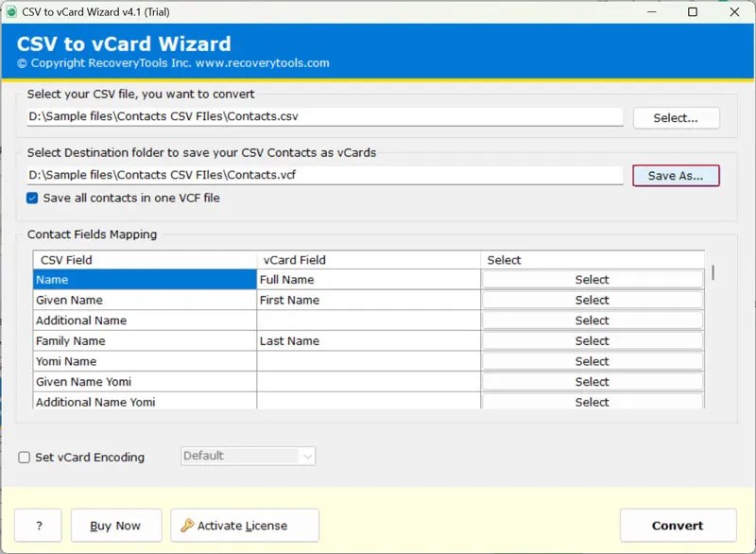Click the CSV to vCard Wizard app icon
Screen dimensions: 756x554
11,12
